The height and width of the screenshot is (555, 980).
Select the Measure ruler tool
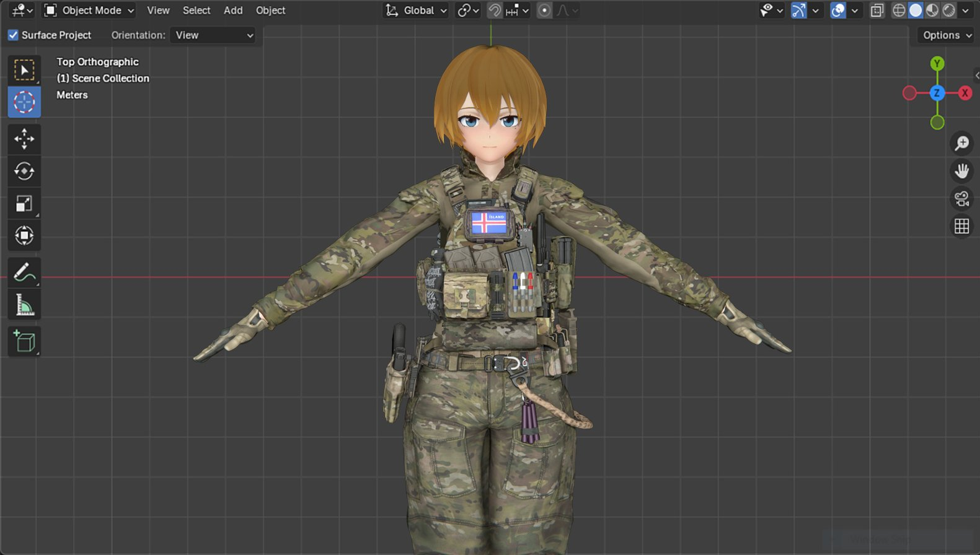click(x=24, y=305)
